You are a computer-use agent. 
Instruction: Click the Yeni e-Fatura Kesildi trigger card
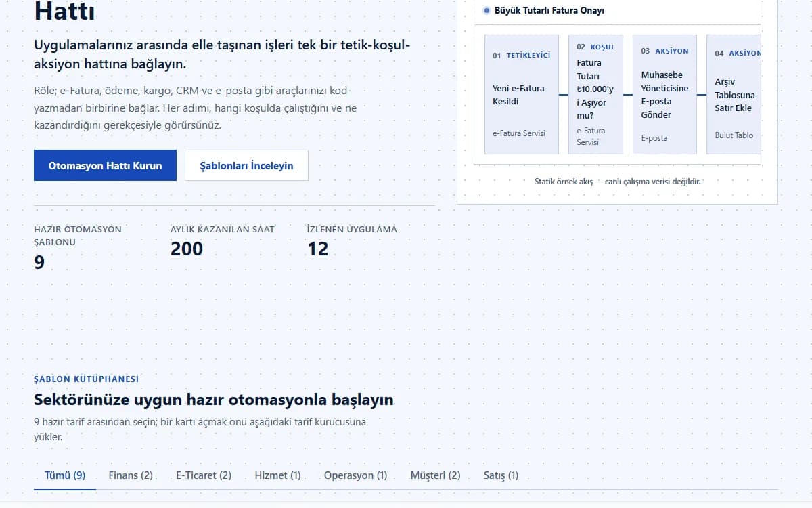click(x=522, y=94)
